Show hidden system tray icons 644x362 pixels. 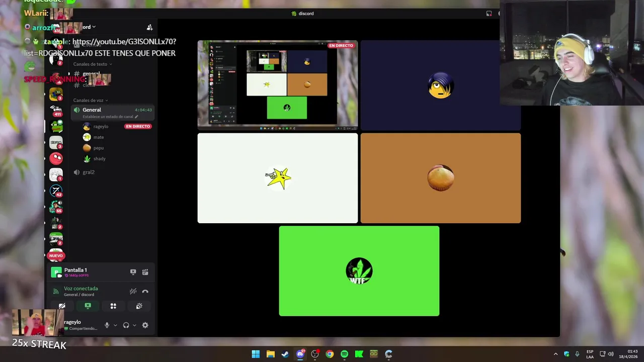point(555,354)
